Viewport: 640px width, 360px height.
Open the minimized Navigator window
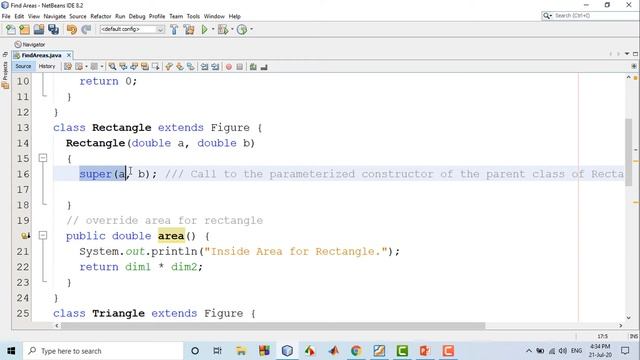click(x=30, y=44)
